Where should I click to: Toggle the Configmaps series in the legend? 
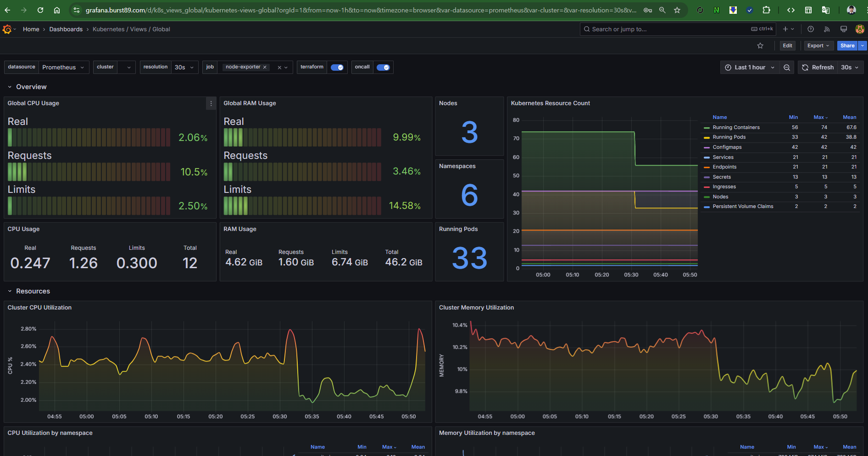tap(727, 147)
